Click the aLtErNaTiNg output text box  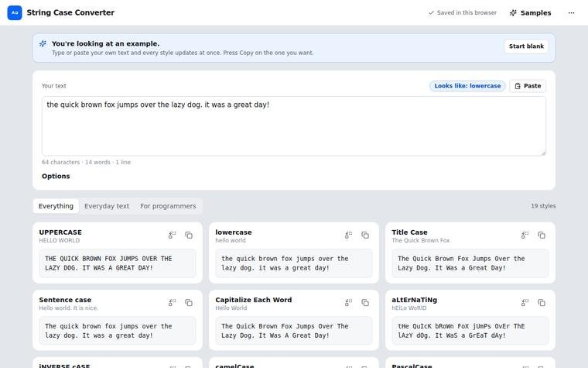point(470,331)
